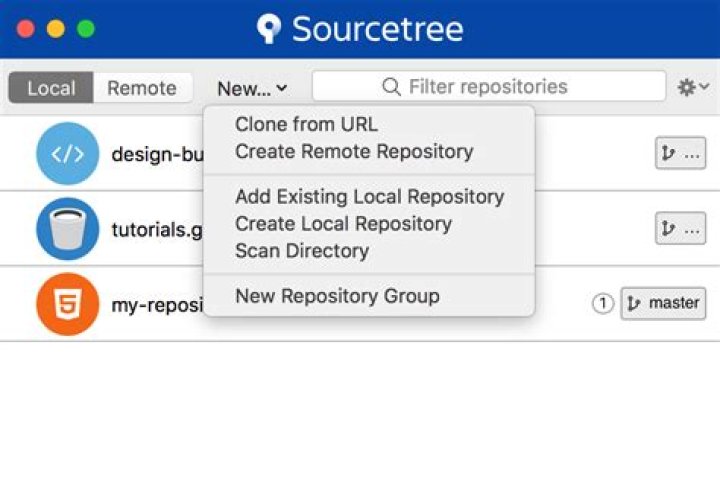Open the New... dropdown menu
This screenshot has width=720, height=482.
pos(252,88)
